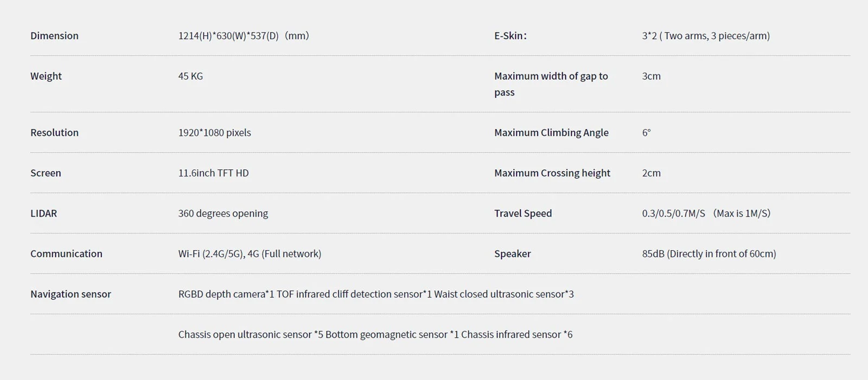Click the Weight row label
Image resolution: width=868 pixels, height=380 pixels.
coord(46,76)
